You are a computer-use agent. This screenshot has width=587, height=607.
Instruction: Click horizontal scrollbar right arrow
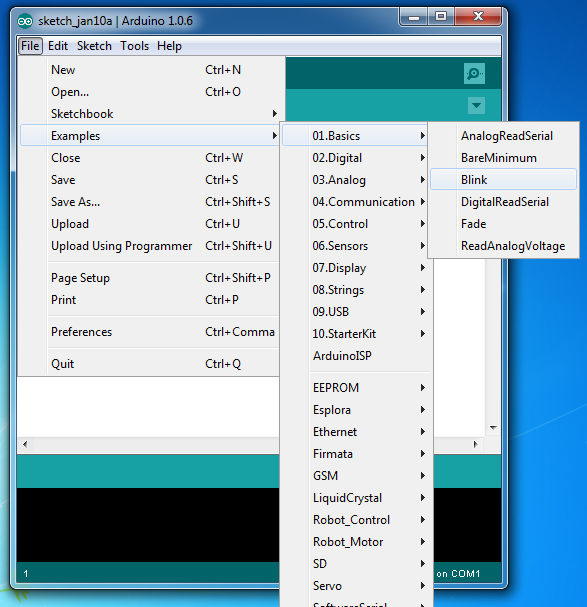pyautogui.click(x=475, y=444)
